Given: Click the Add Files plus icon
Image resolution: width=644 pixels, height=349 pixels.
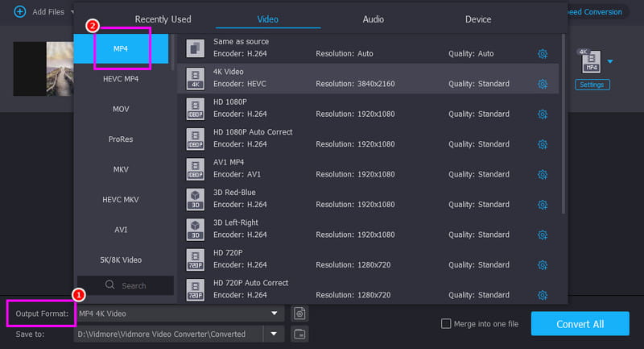Looking at the screenshot, I should pyautogui.click(x=19, y=11).
